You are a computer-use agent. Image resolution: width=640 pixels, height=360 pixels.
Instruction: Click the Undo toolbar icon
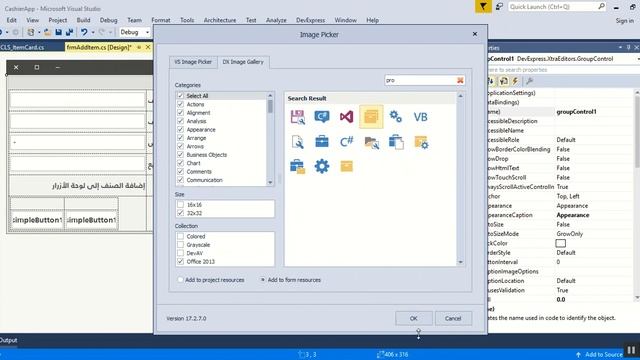point(84,32)
